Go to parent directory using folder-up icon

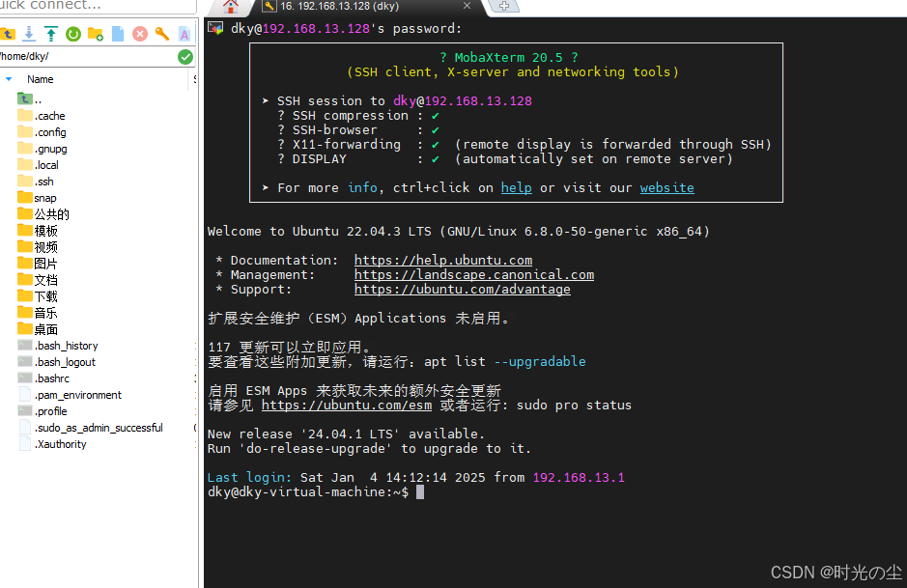pyautogui.click(x=8, y=33)
